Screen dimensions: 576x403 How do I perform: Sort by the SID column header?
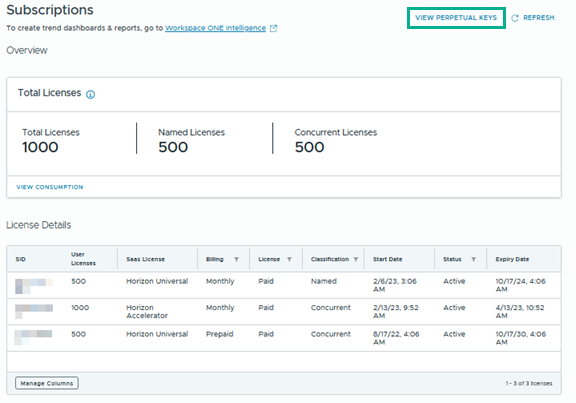pyautogui.click(x=21, y=259)
